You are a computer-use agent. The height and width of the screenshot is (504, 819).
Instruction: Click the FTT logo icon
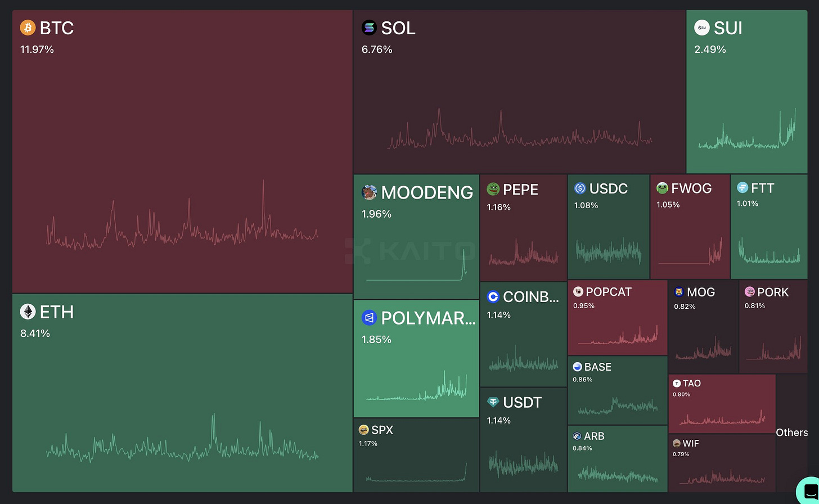(x=742, y=188)
